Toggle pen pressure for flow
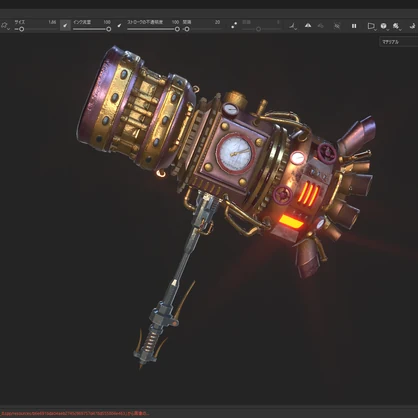The image size is (418, 418). (x=119, y=26)
